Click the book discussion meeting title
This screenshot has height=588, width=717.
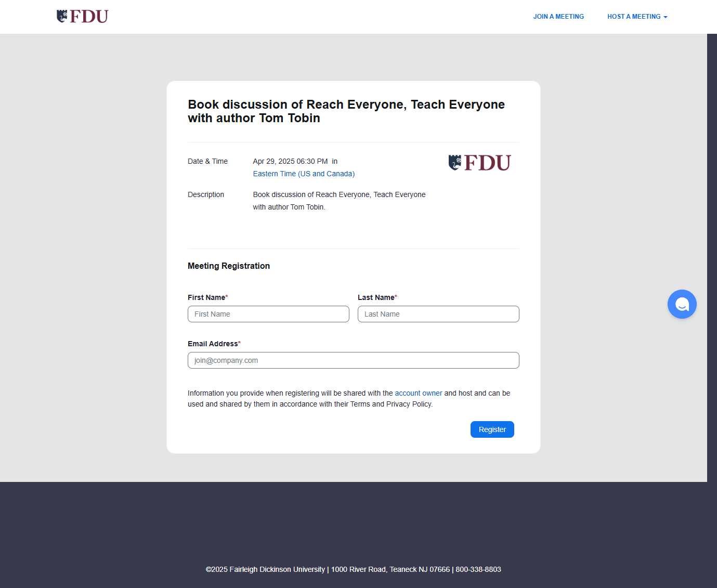(x=346, y=111)
